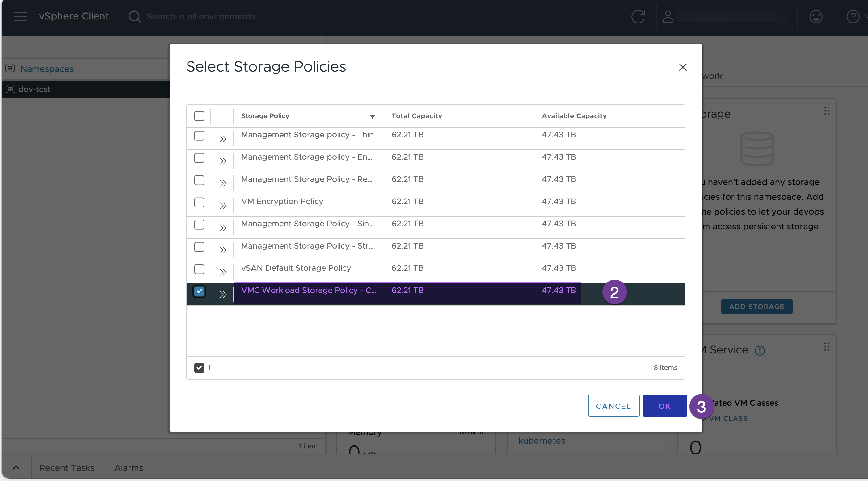Open the Alarms tab
Screen dimensions: 868x481
129,468
